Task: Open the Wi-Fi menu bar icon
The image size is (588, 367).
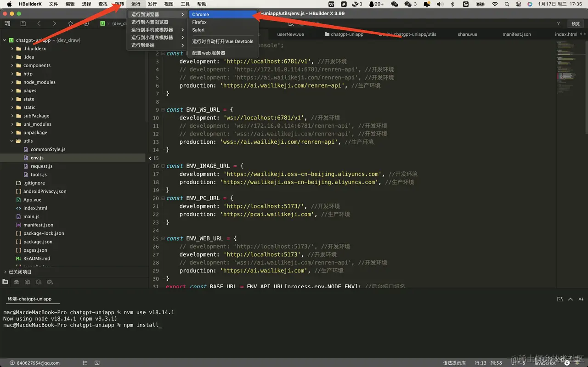Action: (495, 4)
